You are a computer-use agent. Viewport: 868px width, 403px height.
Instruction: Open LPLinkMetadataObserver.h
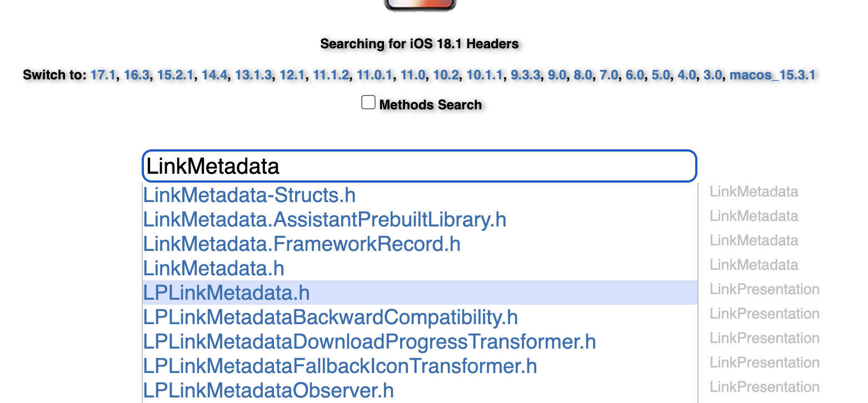(268, 390)
